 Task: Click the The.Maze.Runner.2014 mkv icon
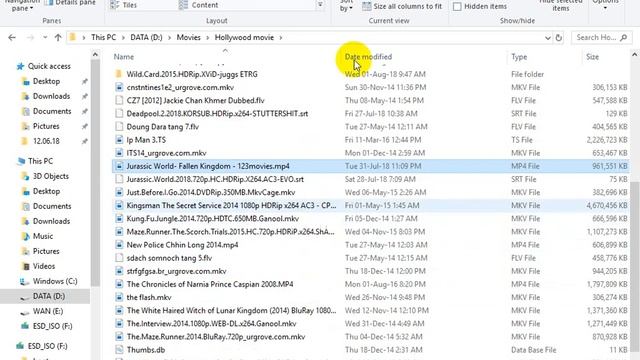pos(119,337)
